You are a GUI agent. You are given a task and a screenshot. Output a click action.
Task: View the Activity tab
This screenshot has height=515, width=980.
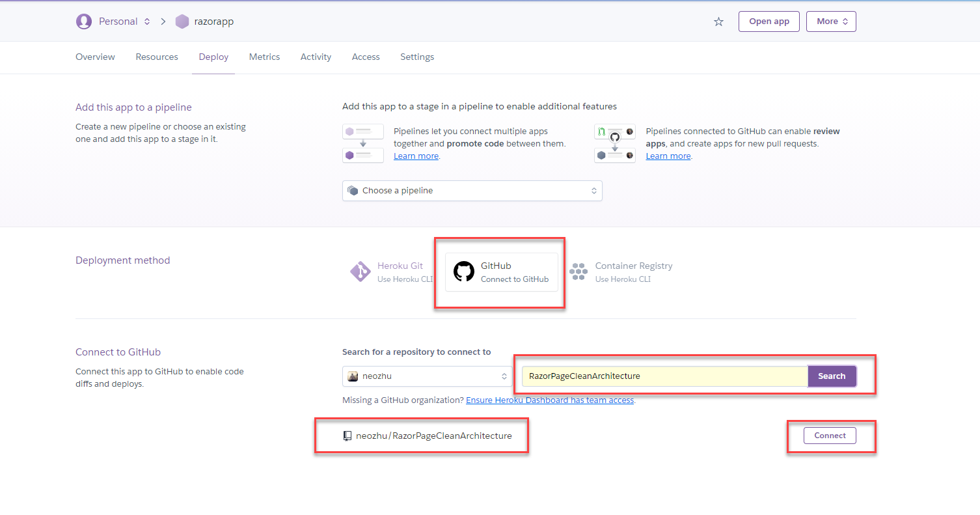(x=316, y=57)
